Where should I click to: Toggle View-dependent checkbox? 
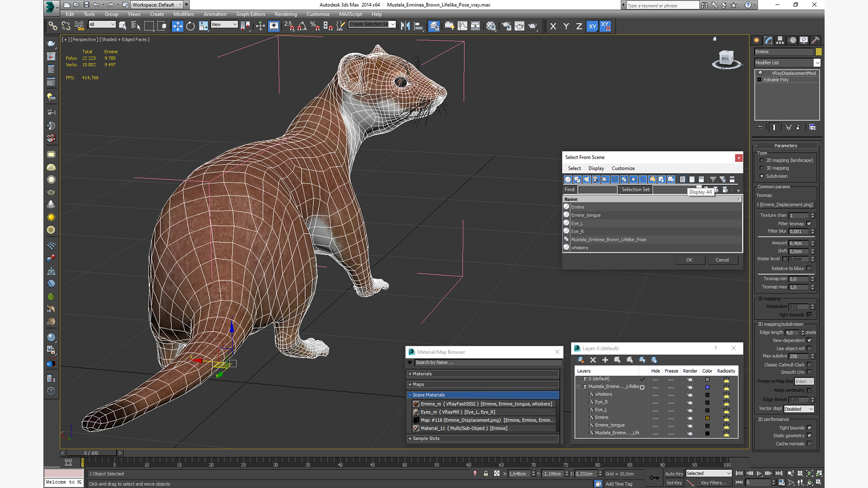click(x=809, y=341)
